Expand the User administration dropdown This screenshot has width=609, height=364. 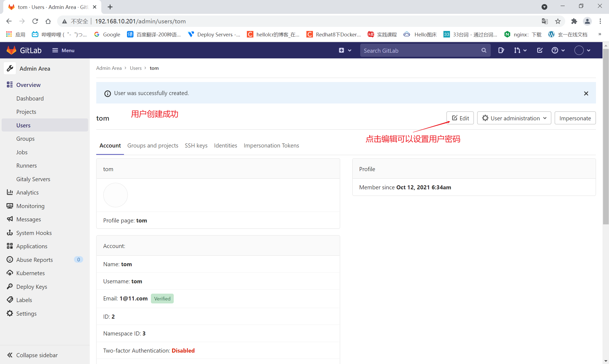tap(514, 118)
